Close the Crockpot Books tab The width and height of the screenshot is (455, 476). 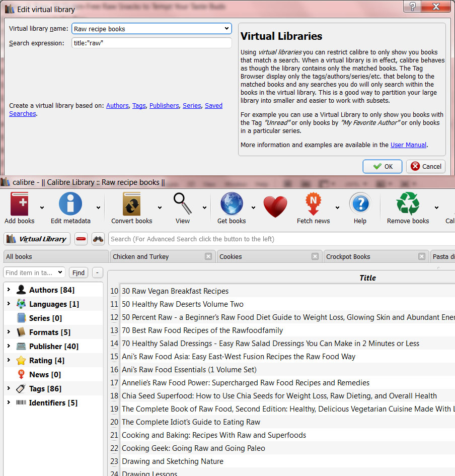pos(422,256)
